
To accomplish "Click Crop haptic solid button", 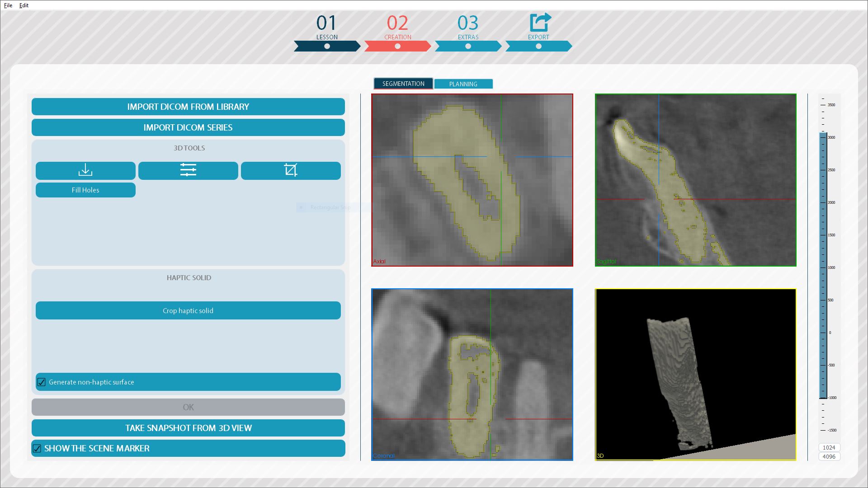I will (188, 310).
